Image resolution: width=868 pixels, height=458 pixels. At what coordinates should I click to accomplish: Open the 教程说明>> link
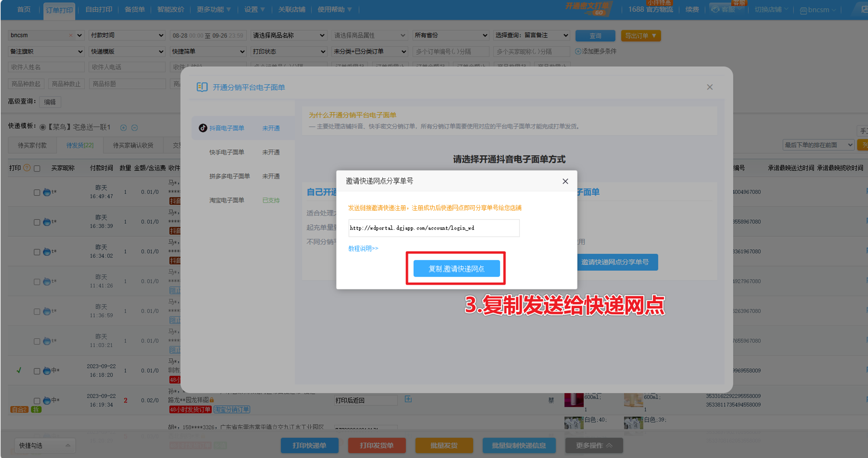coord(363,248)
